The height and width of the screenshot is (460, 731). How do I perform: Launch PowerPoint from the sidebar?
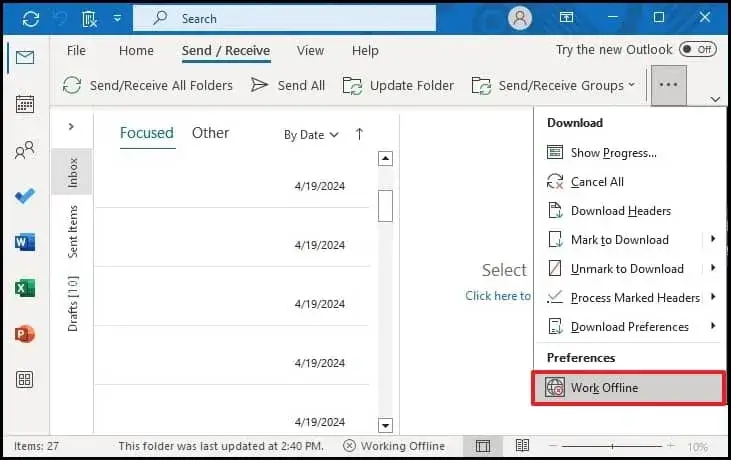(x=25, y=334)
